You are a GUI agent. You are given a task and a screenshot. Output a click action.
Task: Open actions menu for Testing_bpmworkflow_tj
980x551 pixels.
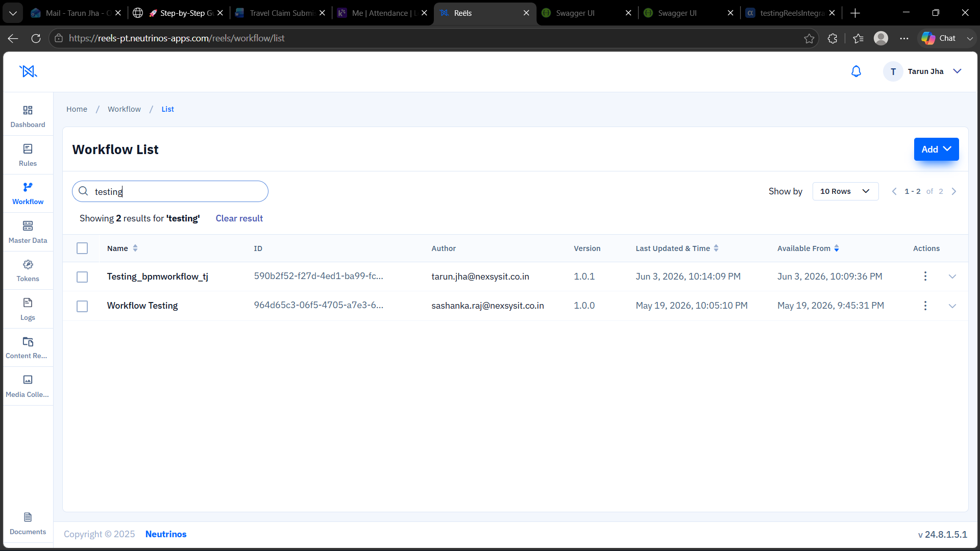[925, 276]
